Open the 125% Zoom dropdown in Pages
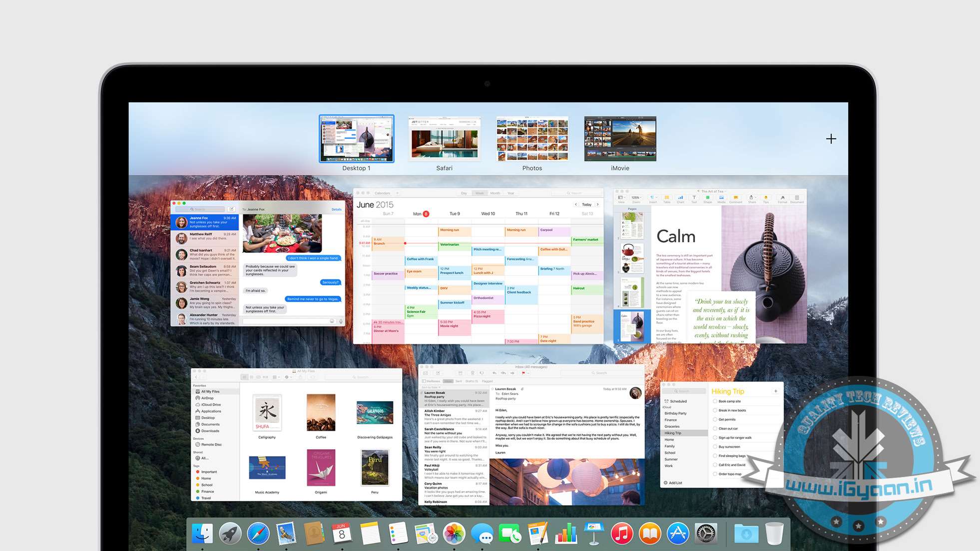The height and width of the screenshot is (551, 980). click(x=636, y=198)
